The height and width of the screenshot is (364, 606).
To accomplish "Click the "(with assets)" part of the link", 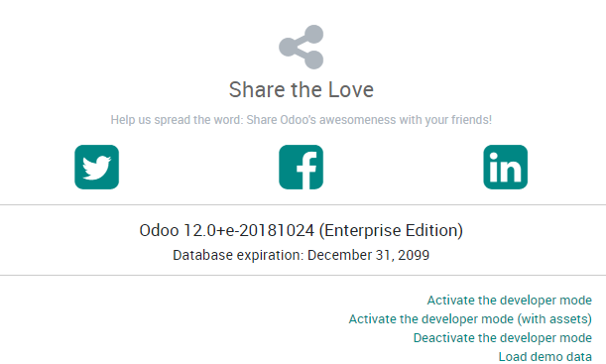I will point(554,319).
